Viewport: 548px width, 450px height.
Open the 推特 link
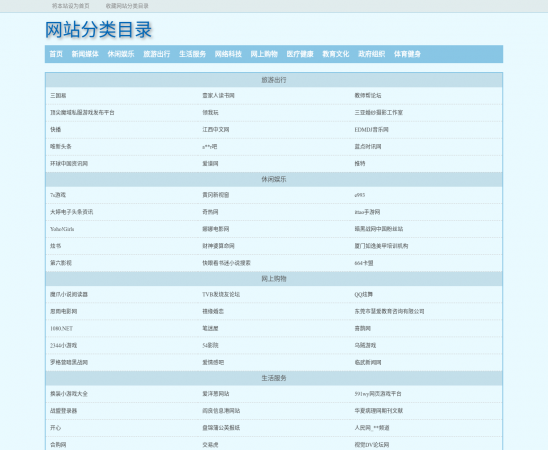(360, 164)
